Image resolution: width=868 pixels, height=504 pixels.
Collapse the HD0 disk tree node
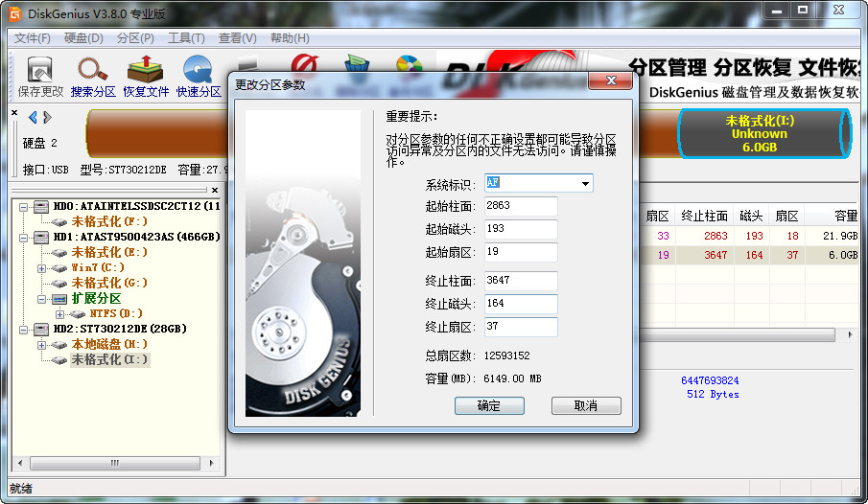click(x=23, y=207)
